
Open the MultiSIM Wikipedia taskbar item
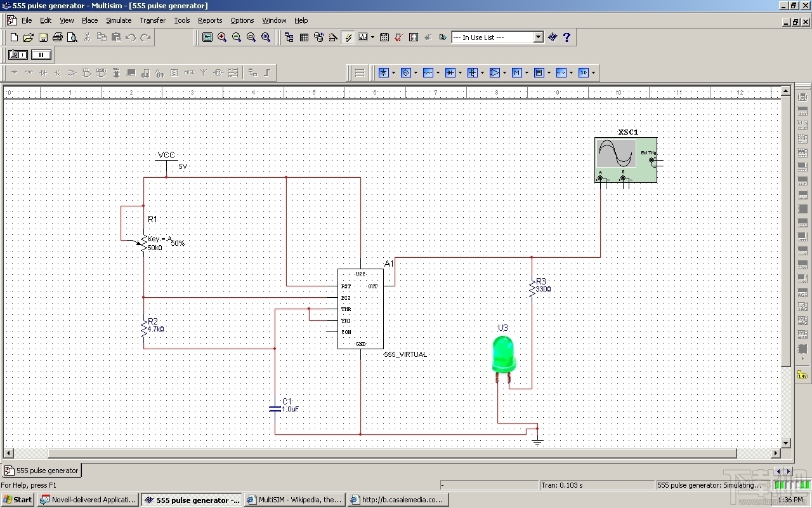[294, 500]
